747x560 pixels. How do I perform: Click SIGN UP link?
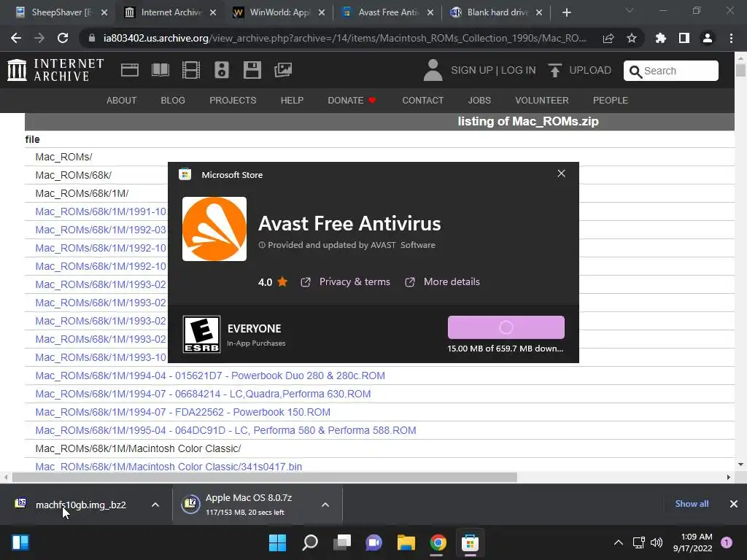point(472,71)
